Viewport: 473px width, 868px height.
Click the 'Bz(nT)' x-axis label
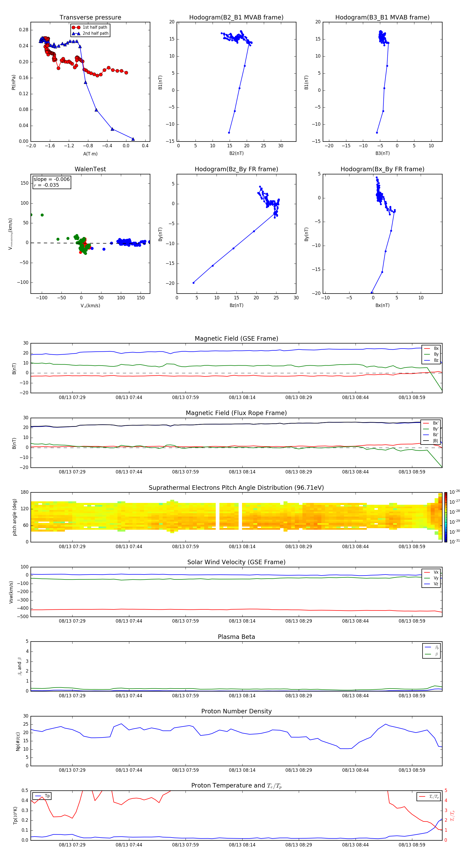[236, 305]
